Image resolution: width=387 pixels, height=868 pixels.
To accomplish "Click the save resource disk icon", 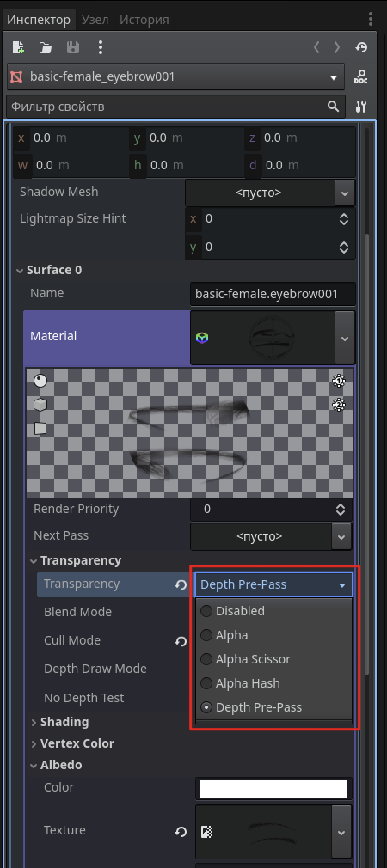I will [x=73, y=47].
